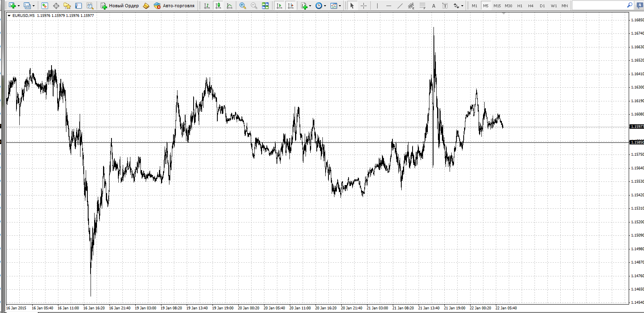Switch to the M1 timeframe
Screen dimensions: 644x313
click(475, 6)
